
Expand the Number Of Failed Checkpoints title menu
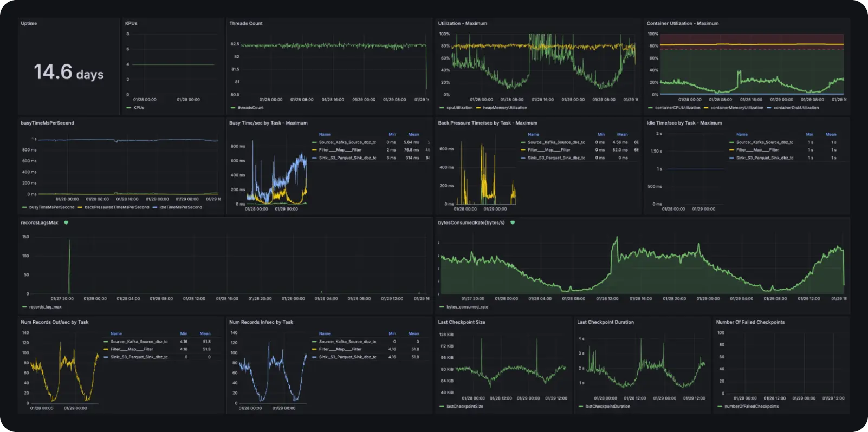[750, 322]
